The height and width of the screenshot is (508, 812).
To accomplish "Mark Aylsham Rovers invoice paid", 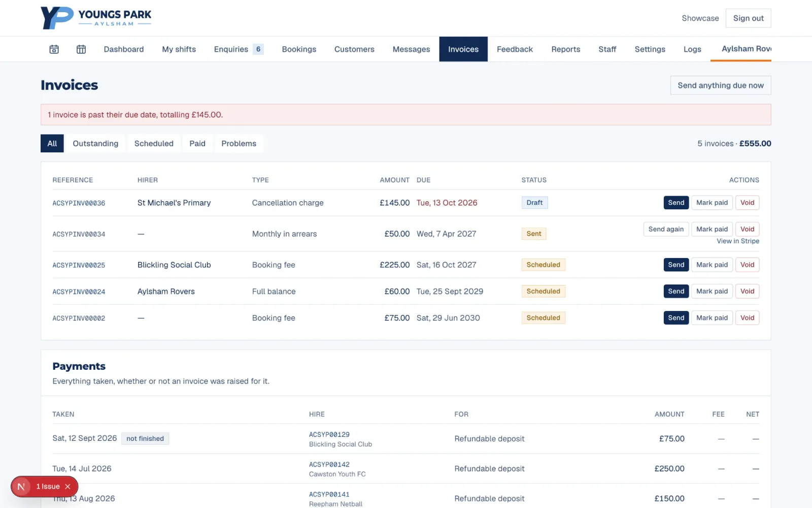I will 712,291.
